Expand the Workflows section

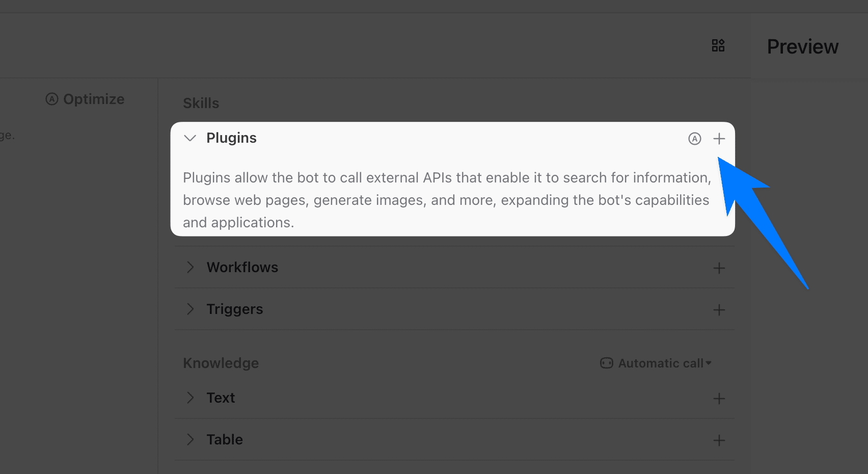coord(190,268)
